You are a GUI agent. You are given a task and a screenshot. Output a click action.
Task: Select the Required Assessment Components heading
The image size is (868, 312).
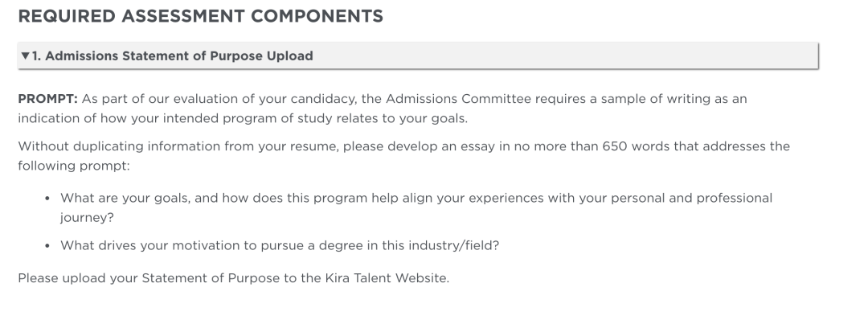(200, 16)
